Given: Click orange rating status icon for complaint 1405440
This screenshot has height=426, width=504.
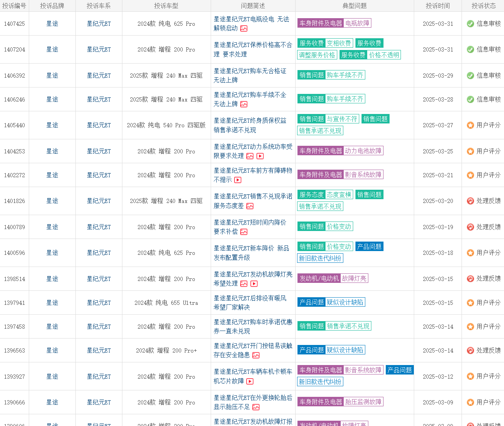Looking at the screenshot, I should 470,125.
